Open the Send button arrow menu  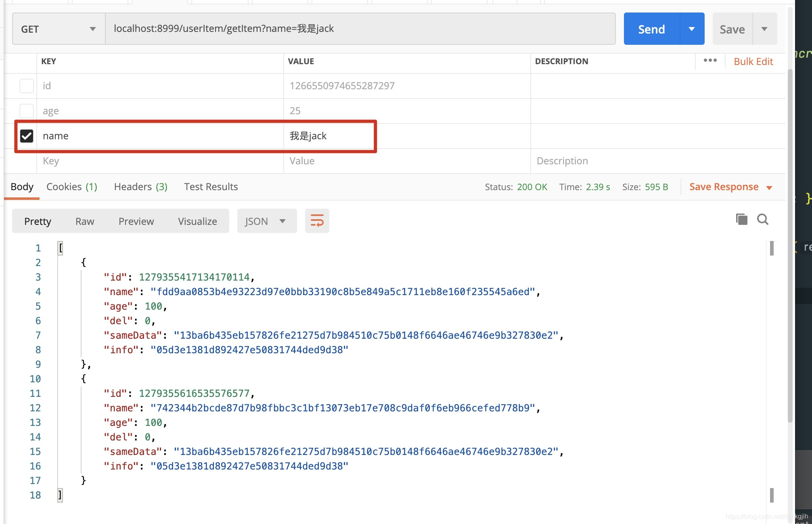(x=692, y=29)
